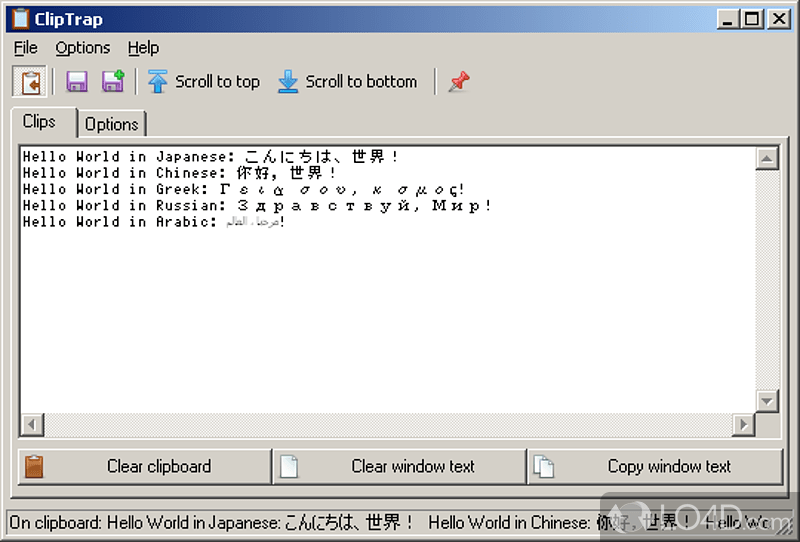Viewport: 800px width, 542px height.
Task: Click the vertical scrollbar down arrow
Action: point(767,401)
